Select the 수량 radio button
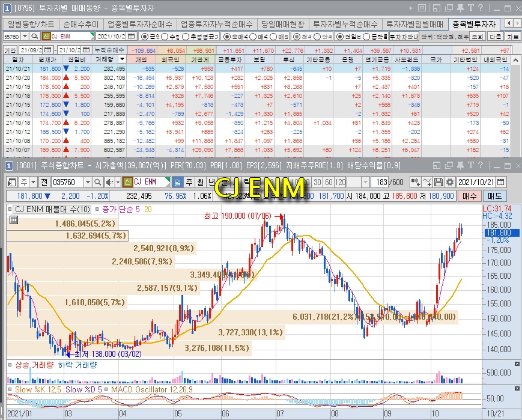 165,36
